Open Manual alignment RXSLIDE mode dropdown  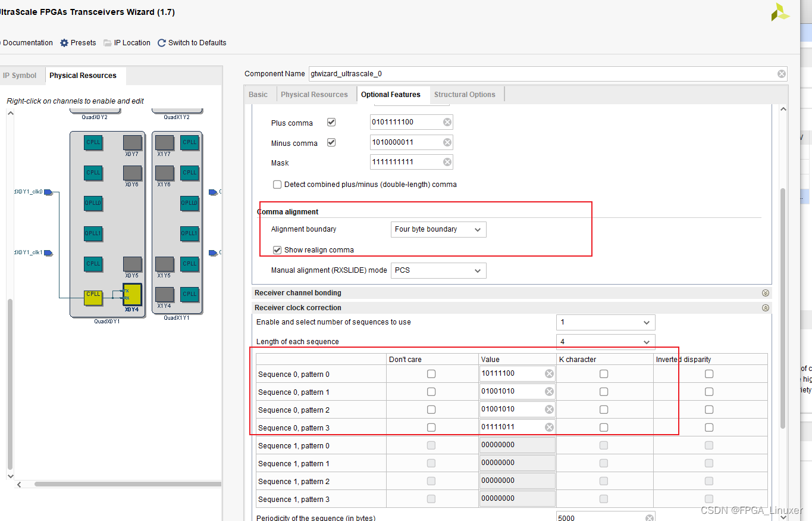coord(438,270)
